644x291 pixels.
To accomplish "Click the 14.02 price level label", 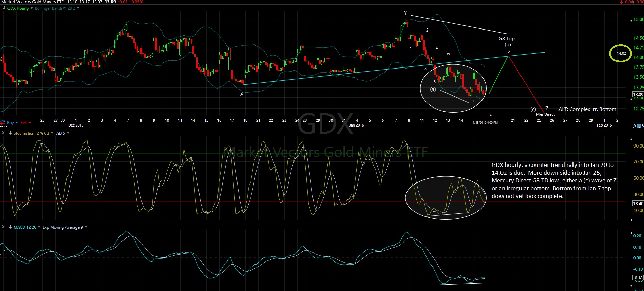I will [621, 53].
